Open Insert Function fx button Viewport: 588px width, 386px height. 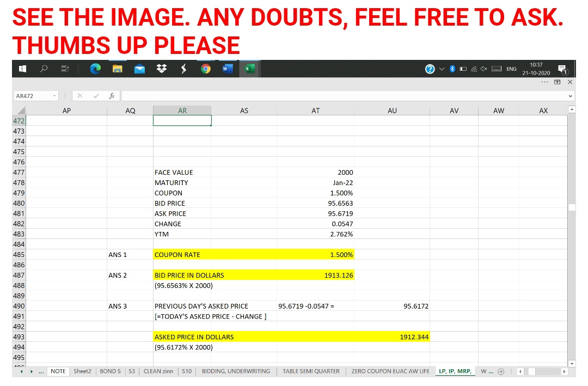click(112, 96)
